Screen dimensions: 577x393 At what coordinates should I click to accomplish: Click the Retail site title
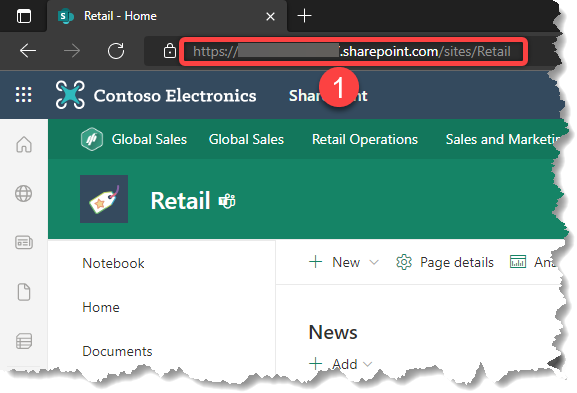tap(180, 201)
